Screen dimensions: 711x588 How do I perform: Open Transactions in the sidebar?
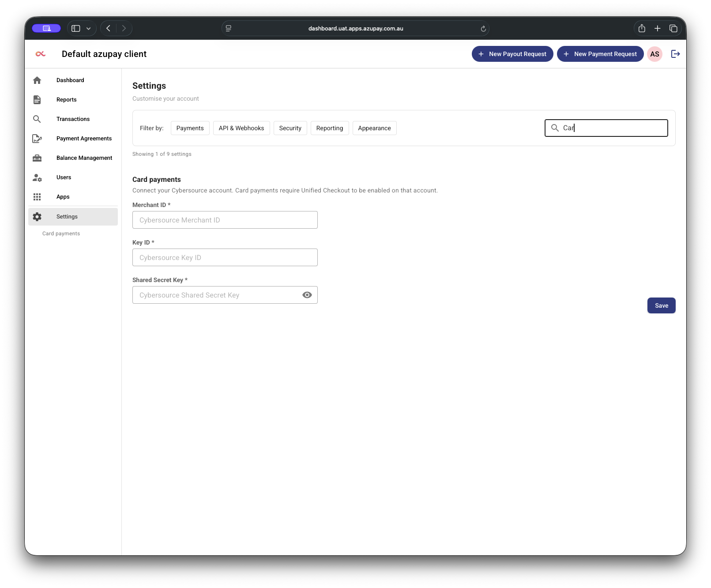[x=73, y=119]
